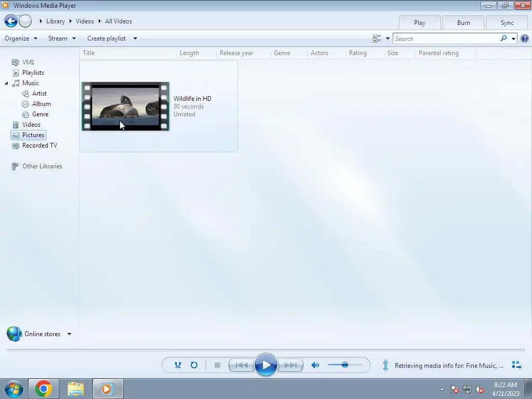Open the Windows Start button
The width and height of the screenshot is (532, 399).
[14, 389]
